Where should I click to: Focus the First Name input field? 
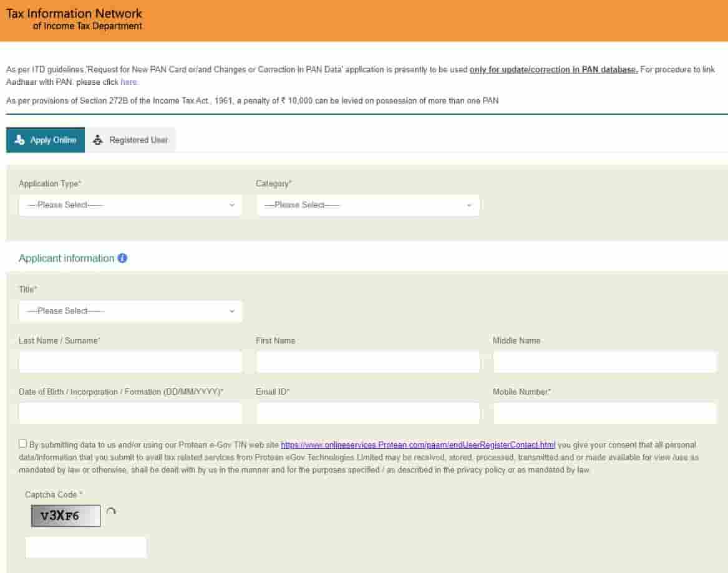click(x=367, y=362)
